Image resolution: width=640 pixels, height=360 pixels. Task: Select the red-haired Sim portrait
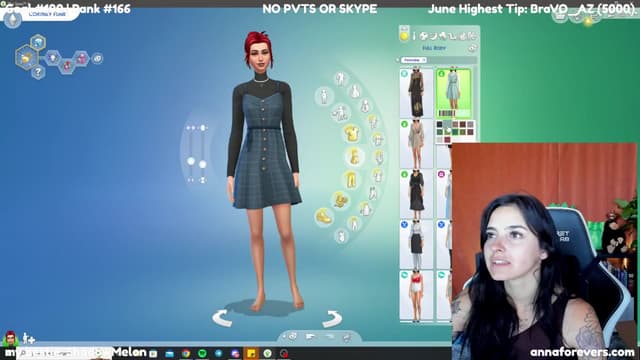coord(10,339)
